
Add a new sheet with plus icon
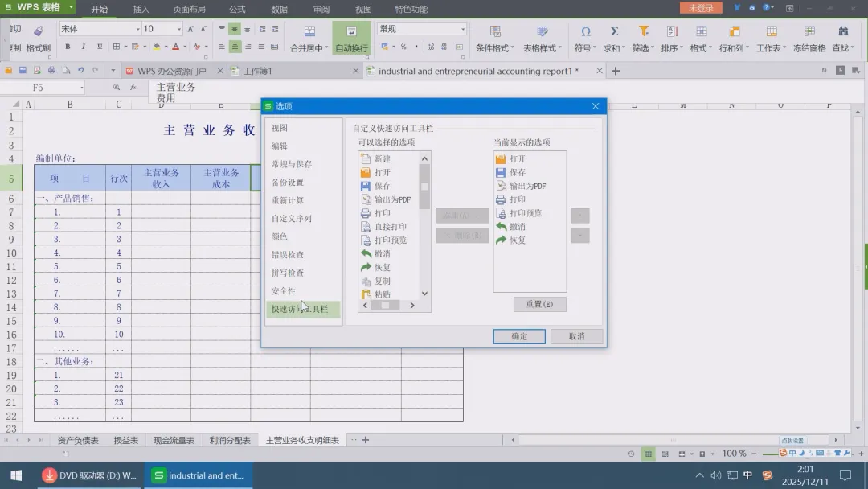366,440
